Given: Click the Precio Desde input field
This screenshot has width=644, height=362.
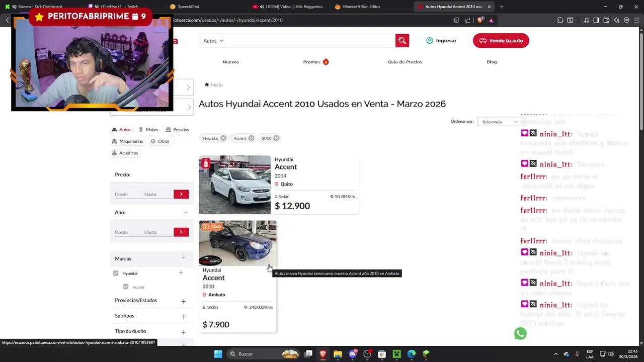Looking at the screenshot, I should (128, 194).
